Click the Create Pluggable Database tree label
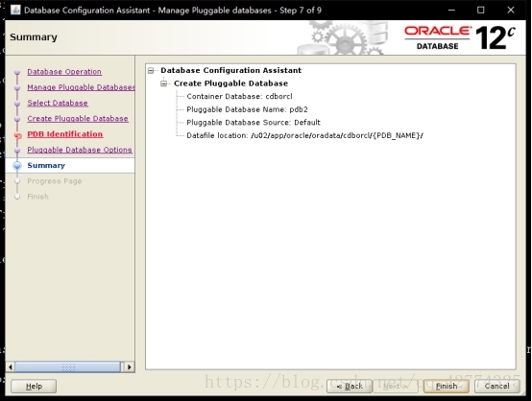The image size is (532, 401). point(230,83)
